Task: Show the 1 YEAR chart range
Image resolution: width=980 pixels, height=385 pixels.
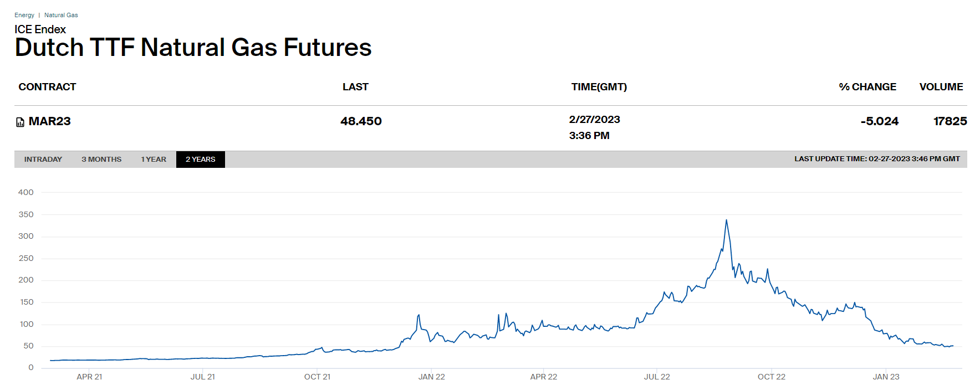Action: pyautogui.click(x=154, y=160)
